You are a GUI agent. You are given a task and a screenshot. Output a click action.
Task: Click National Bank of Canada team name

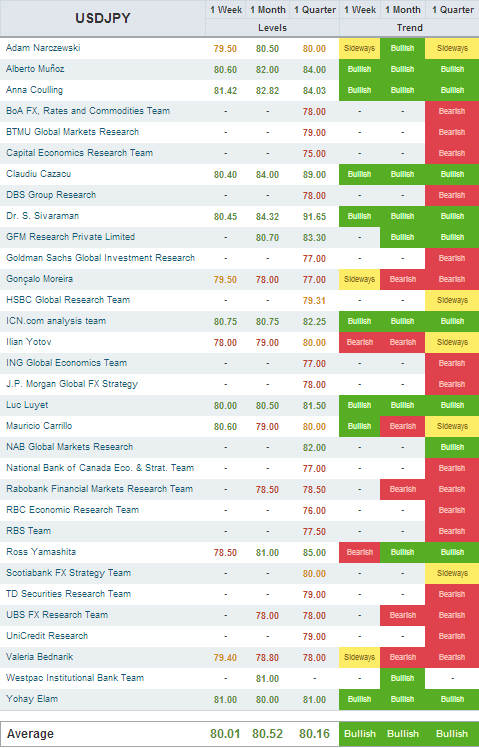coord(100,468)
